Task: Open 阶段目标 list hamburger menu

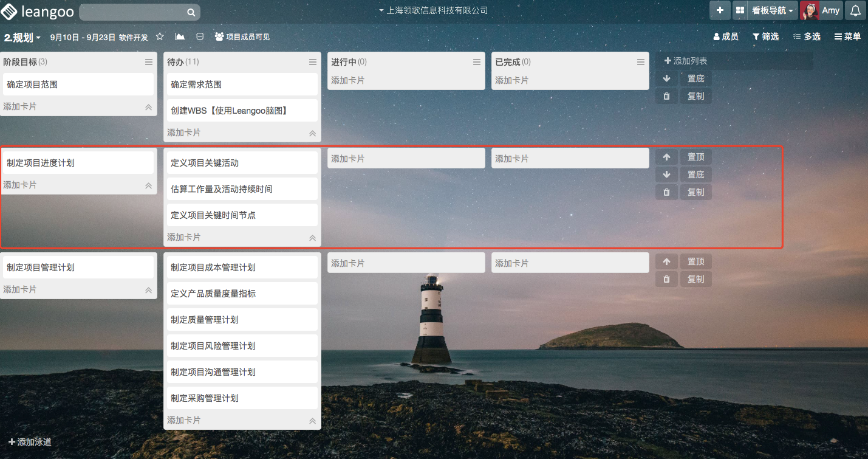Action: coord(149,62)
